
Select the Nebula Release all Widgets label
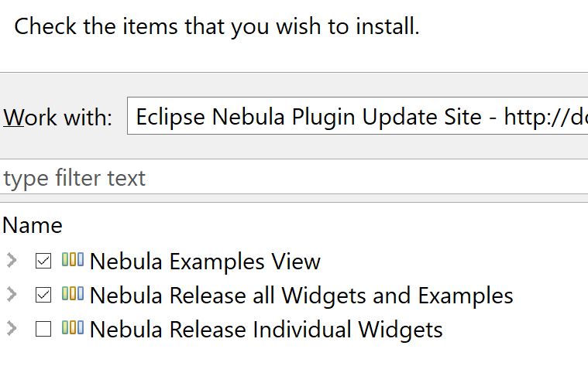click(x=301, y=296)
